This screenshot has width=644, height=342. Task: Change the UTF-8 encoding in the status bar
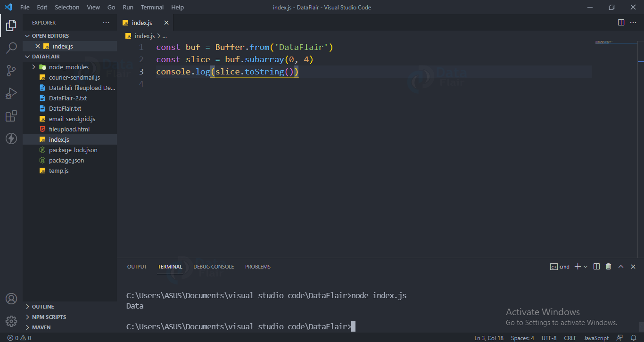(x=549, y=338)
